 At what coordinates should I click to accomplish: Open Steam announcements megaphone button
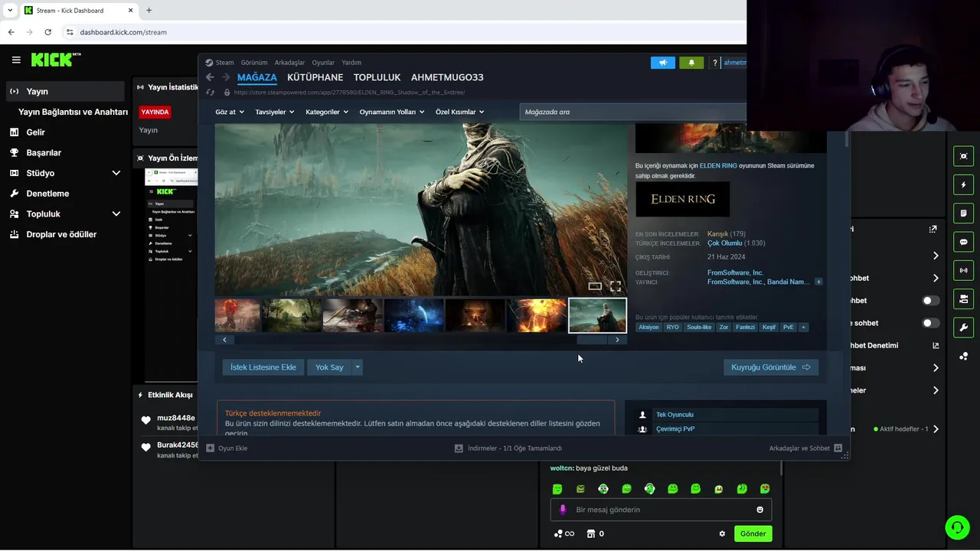tap(663, 63)
